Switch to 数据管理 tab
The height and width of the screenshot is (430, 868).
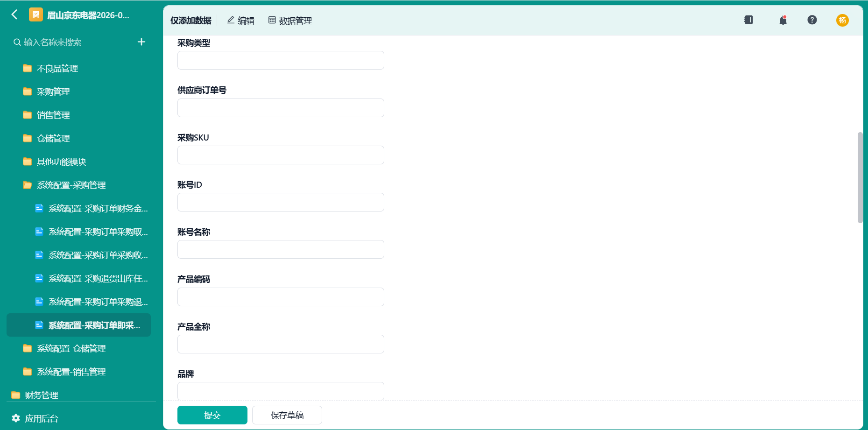point(290,21)
